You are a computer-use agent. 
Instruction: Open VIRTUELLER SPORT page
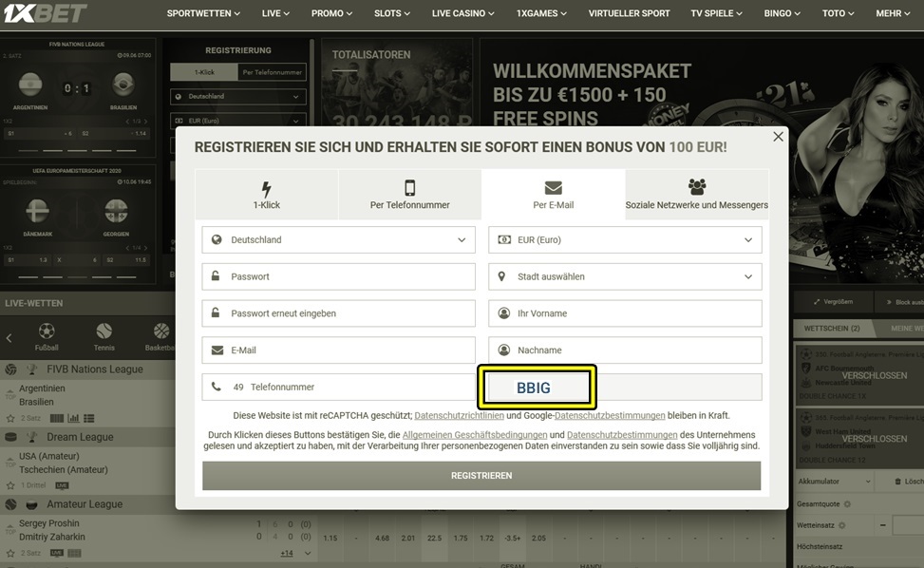click(x=629, y=13)
